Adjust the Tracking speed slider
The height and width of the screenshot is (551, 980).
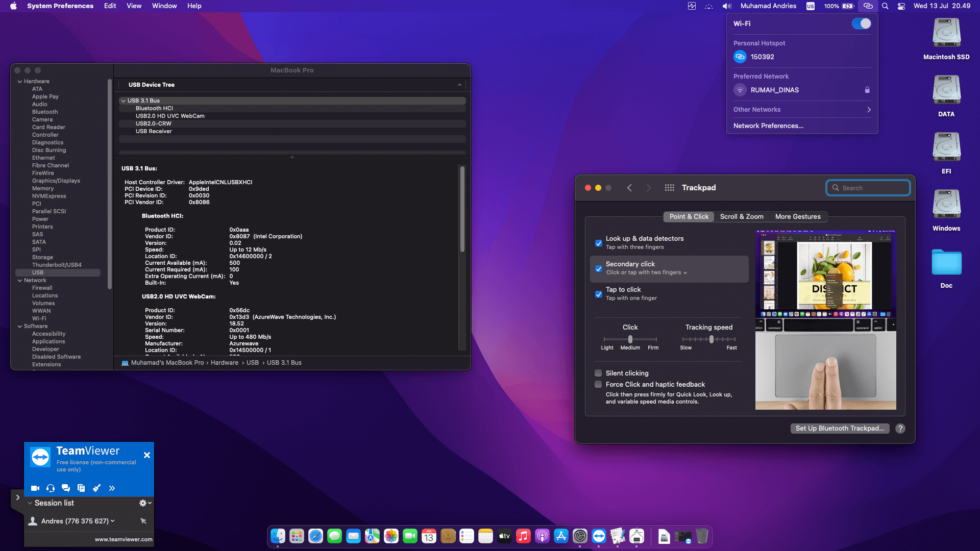[709, 339]
